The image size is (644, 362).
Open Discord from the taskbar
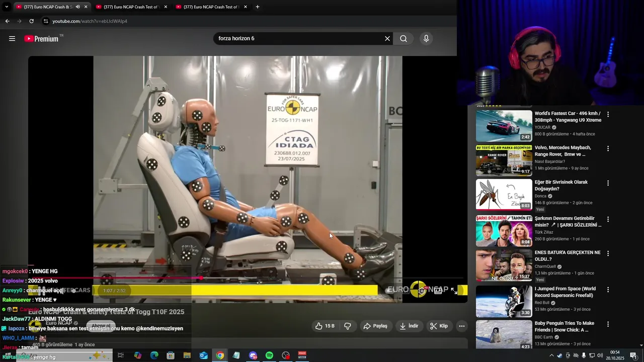[253, 355]
